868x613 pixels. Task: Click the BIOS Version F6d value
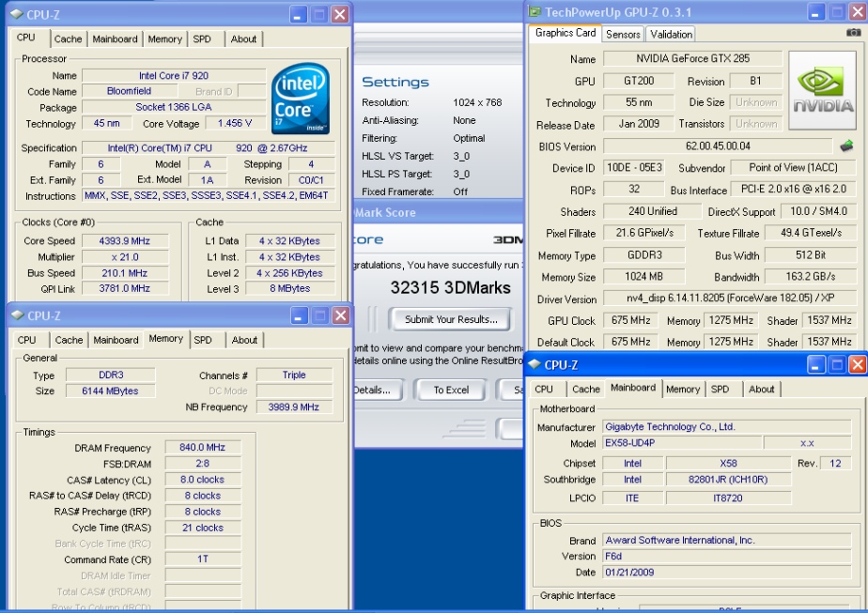pos(726,556)
